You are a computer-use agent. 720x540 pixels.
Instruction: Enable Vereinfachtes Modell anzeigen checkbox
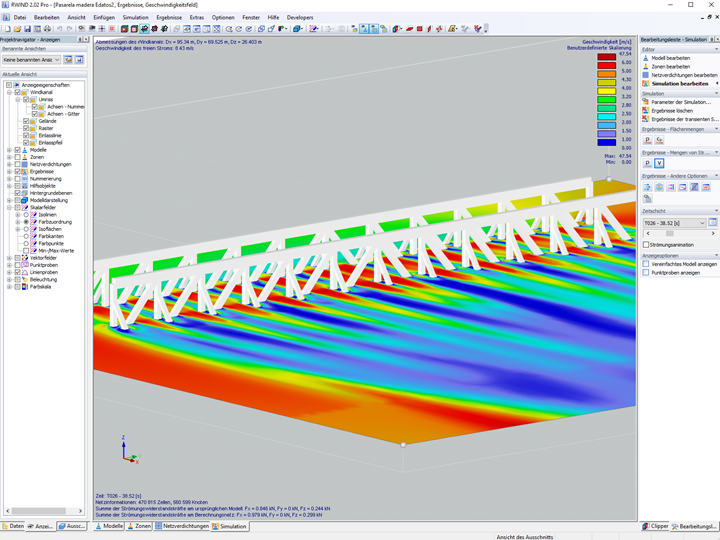[646, 264]
